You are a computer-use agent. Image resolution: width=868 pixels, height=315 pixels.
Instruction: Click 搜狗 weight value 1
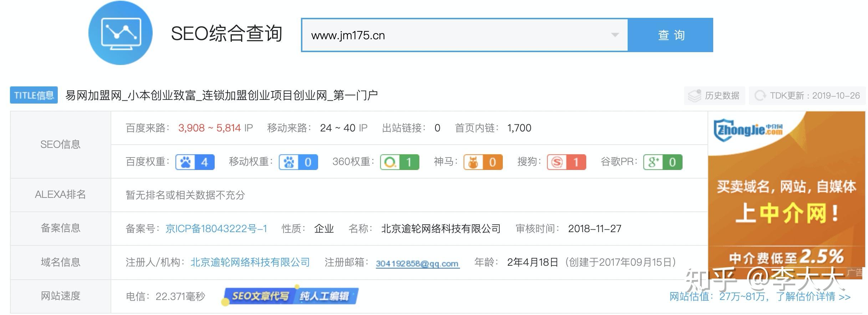pos(576,162)
